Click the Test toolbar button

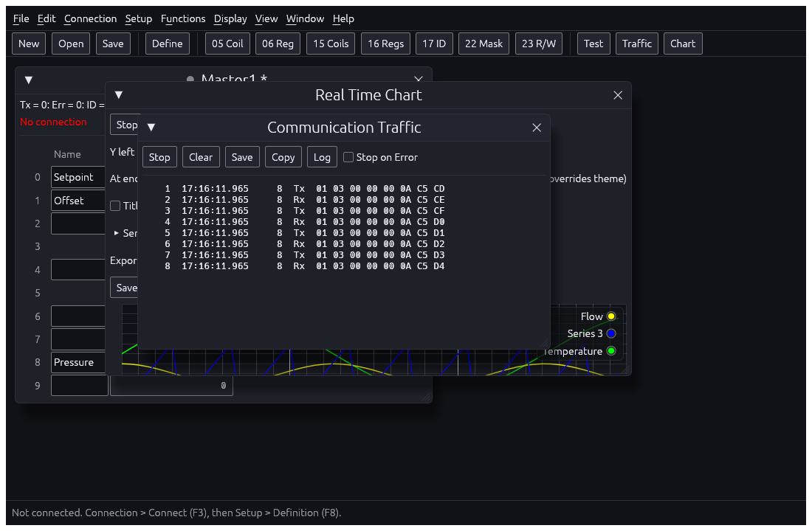[593, 44]
